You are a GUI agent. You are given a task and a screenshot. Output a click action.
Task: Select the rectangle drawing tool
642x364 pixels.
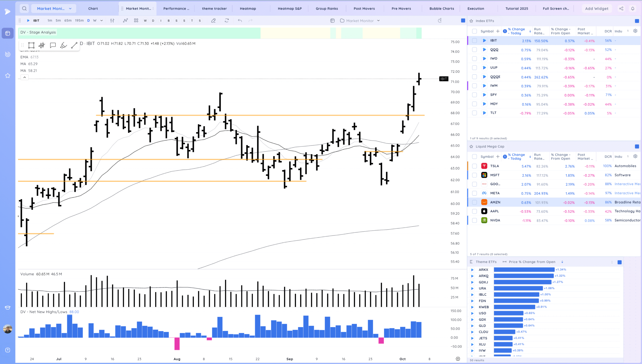coord(31,45)
